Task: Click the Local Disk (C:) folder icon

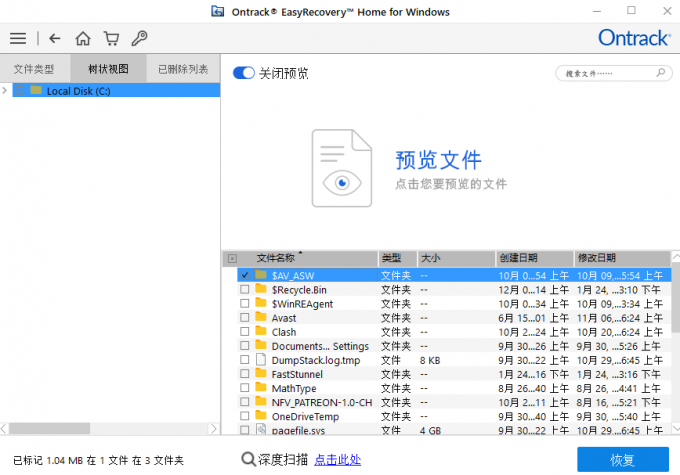Action: coord(36,90)
